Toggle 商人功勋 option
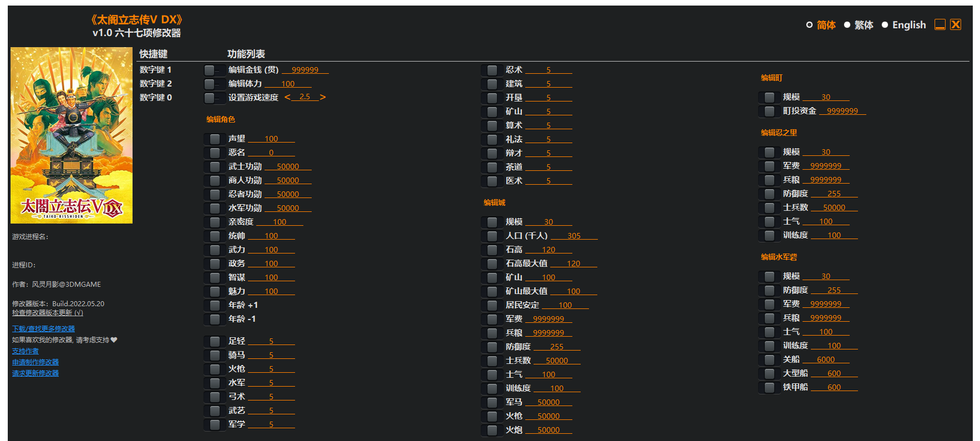Viewport: 980px width, 441px height. point(214,180)
